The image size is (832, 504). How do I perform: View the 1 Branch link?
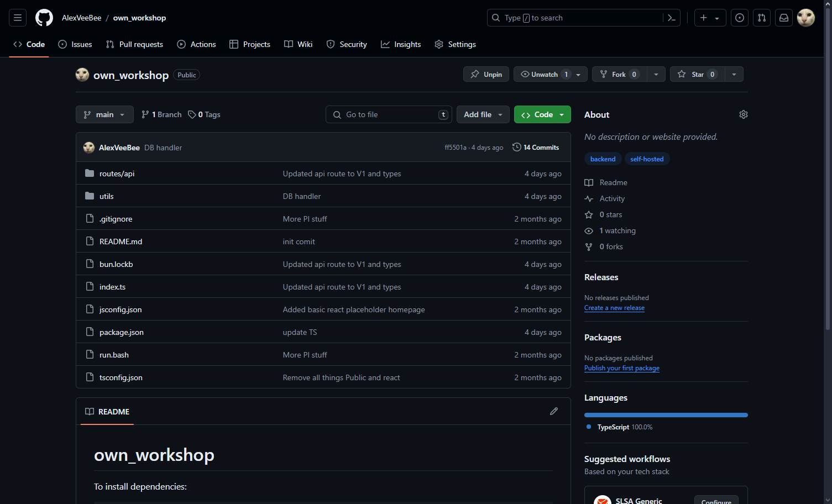(x=161, y=114)
